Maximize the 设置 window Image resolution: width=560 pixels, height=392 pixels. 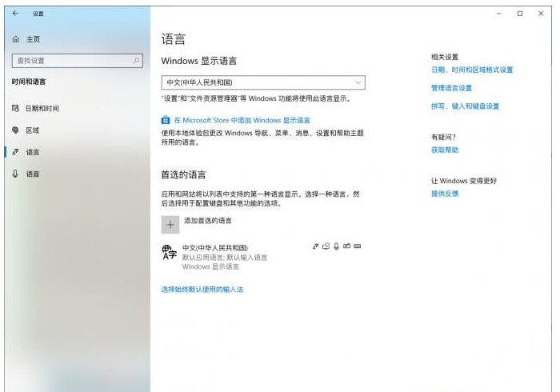point(520,14)
